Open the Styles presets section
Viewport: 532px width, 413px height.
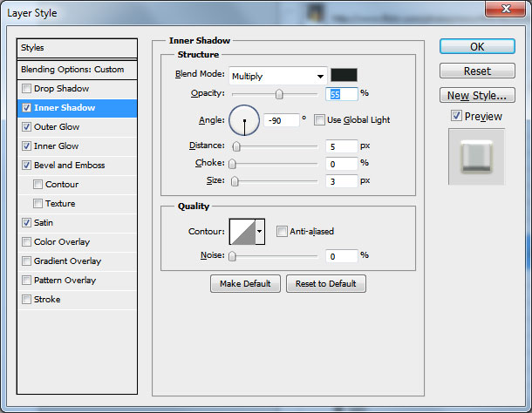tap(77, 48)
